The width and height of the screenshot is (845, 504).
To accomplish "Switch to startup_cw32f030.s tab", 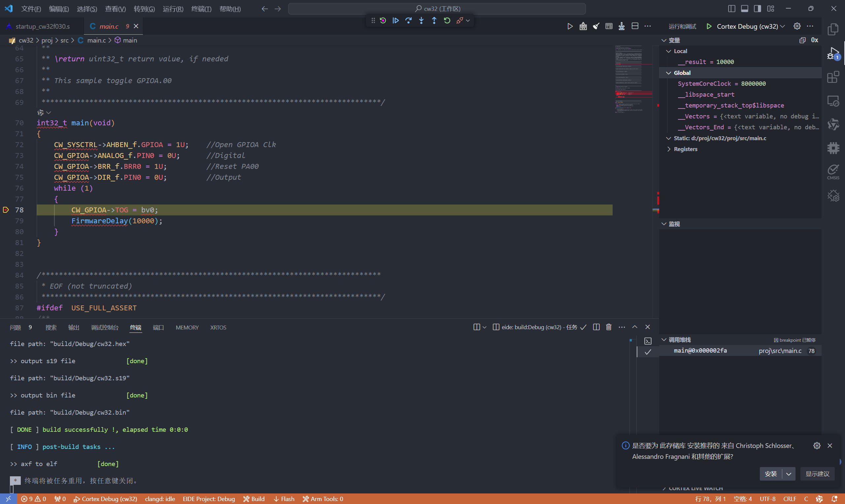I will click(42, 26).
